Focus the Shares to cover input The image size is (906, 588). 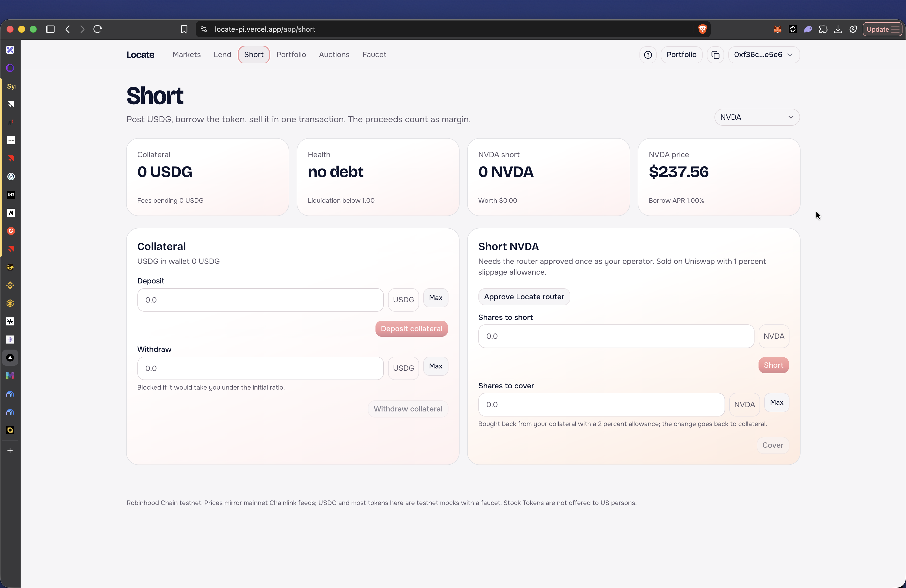[x=601, y=405]
